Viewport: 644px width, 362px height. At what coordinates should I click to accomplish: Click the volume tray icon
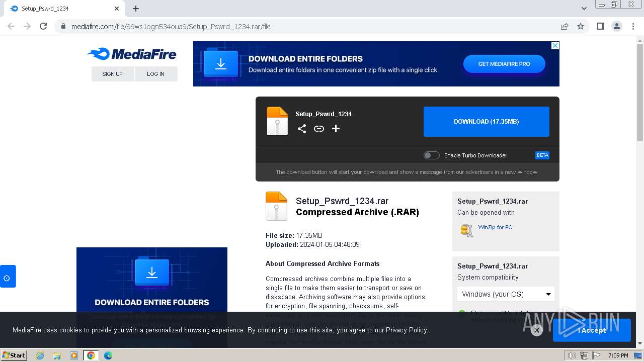tap(572, 355)
